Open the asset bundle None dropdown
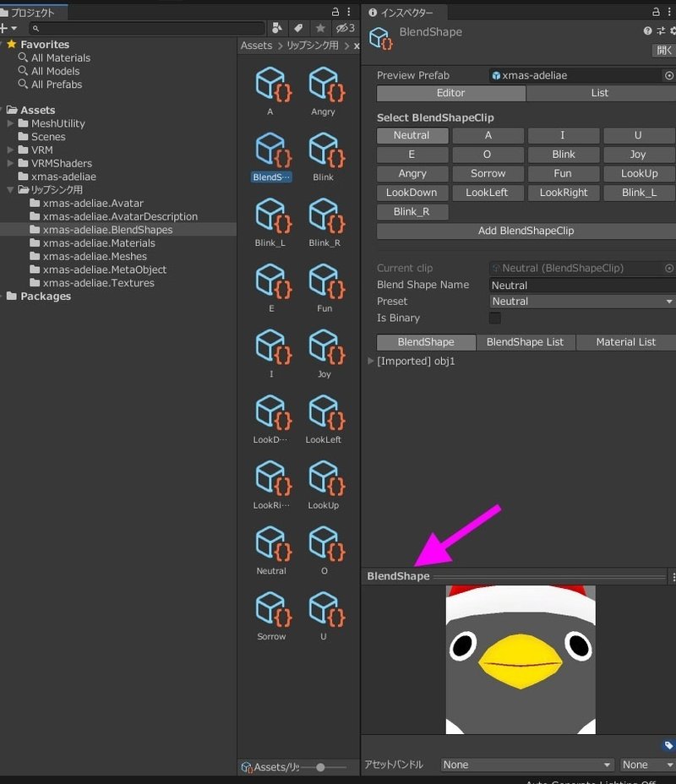The width and height of the screenshot is (676, 784). [x=526, y=765]
